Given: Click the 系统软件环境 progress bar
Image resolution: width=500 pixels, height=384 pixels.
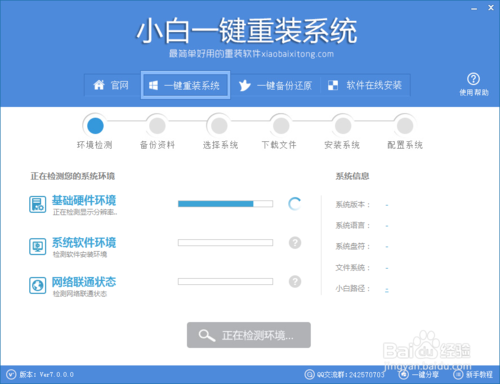Looking at the screenshot, I should click(x=225, y=243).
